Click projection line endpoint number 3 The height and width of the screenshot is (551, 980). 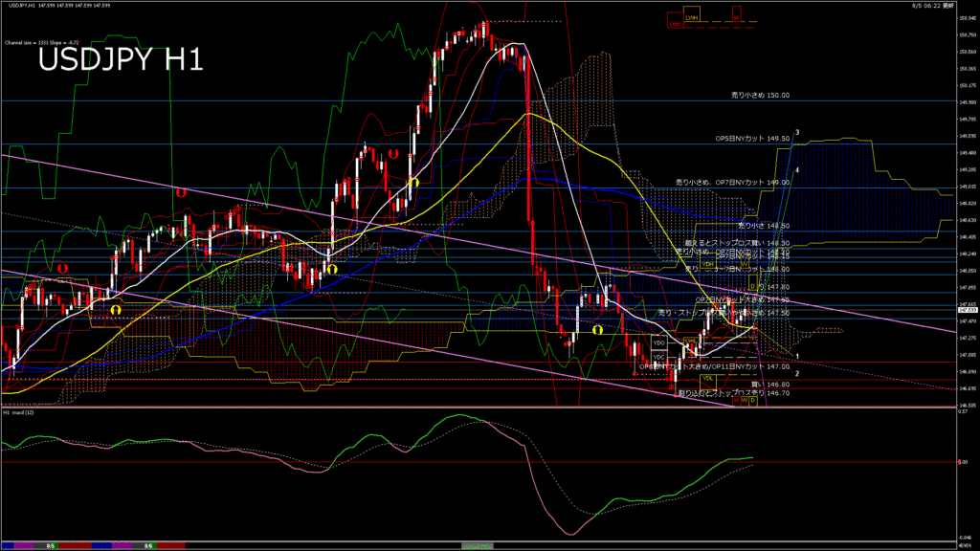797,132
